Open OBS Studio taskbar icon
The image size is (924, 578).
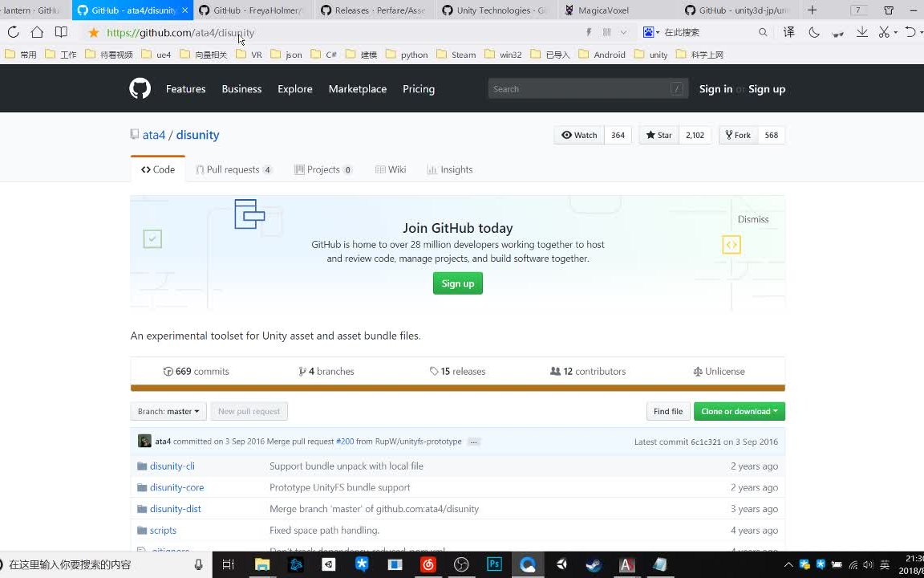coord(461,564)
